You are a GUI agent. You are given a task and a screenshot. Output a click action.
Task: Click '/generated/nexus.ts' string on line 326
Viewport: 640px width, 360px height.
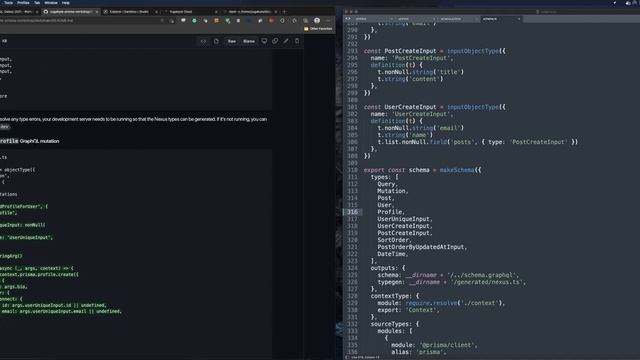click(488, 282)
